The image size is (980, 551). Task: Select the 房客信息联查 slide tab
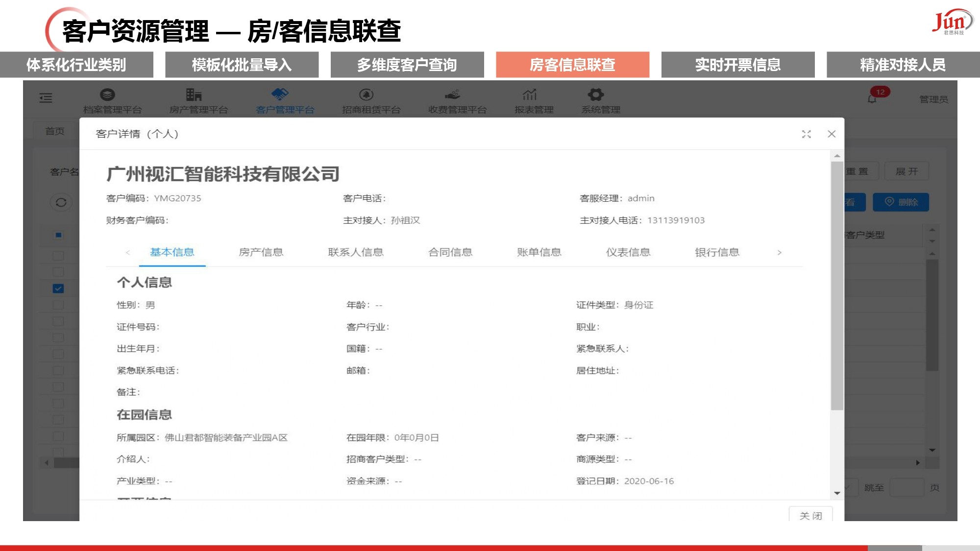pos(573,65)
